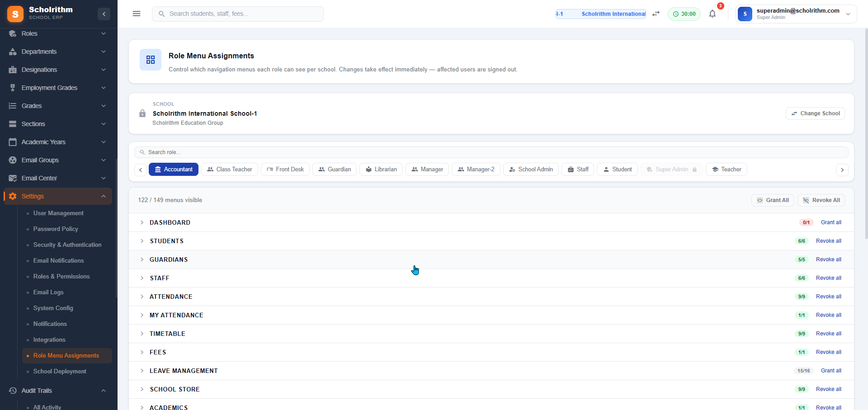
Task: Click the school switcher swap icon
Action: [656, 14]
